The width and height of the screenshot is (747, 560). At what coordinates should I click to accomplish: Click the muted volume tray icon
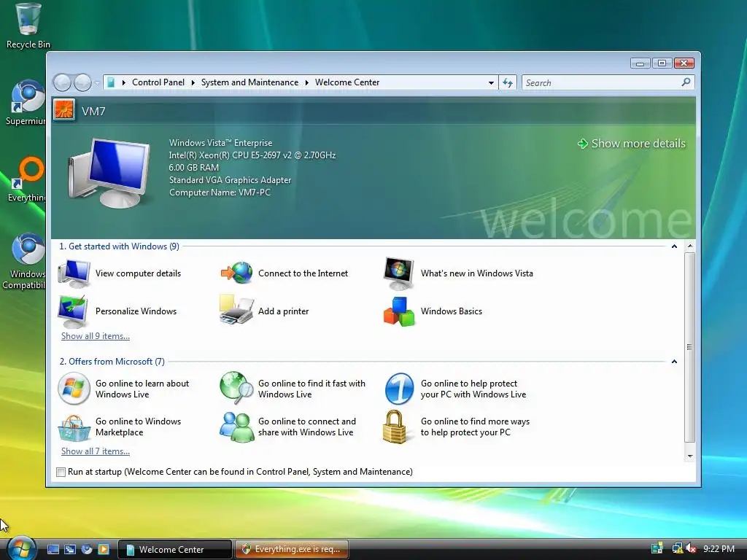pyautogui.click(x=691, y=548)
